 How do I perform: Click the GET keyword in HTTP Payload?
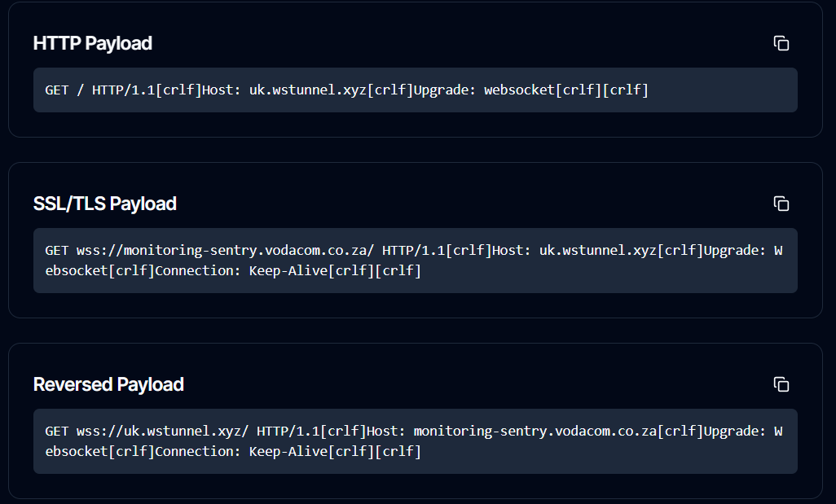point(57,90)
